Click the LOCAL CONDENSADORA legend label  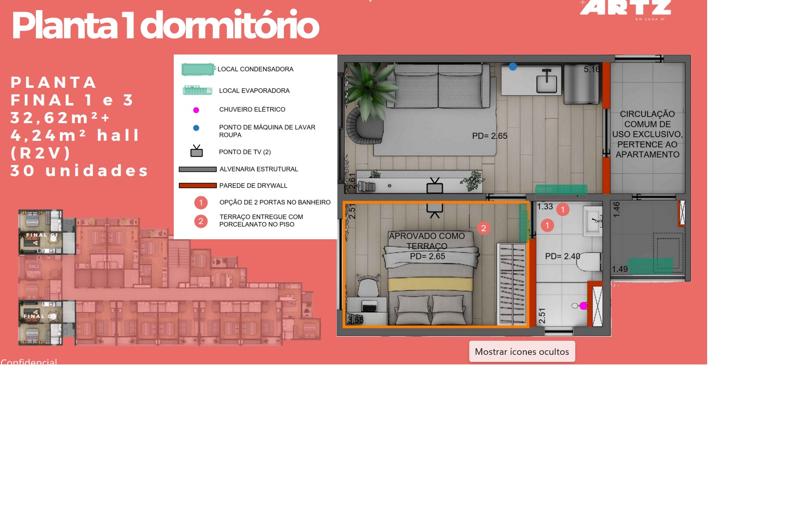point(255,69)
